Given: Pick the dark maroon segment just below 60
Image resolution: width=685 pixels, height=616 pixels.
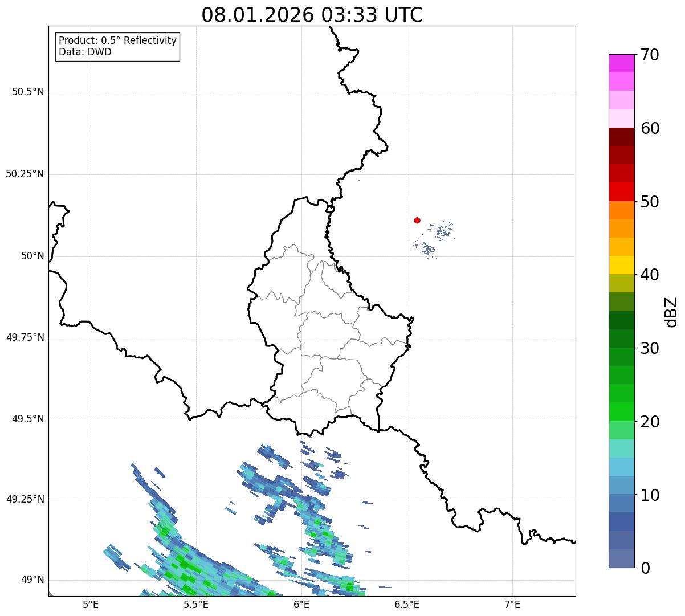Looking at the screenshot, I should [x=621, y=137].
